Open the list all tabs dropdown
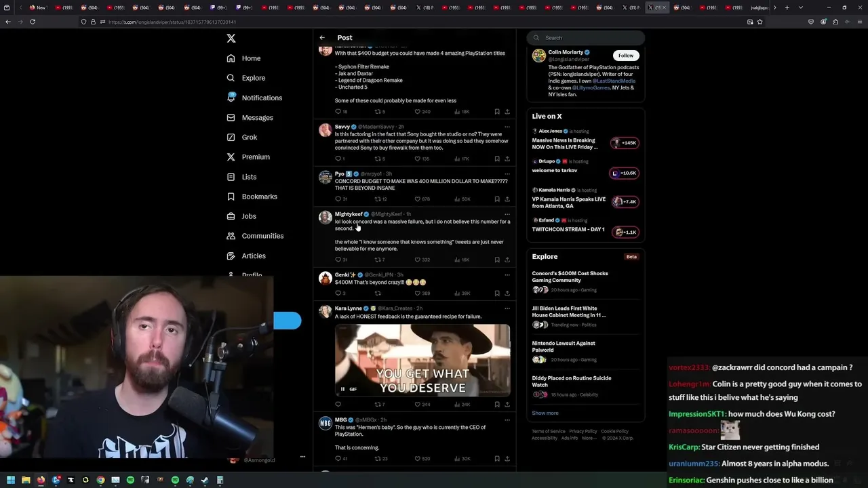 [801, 7]
